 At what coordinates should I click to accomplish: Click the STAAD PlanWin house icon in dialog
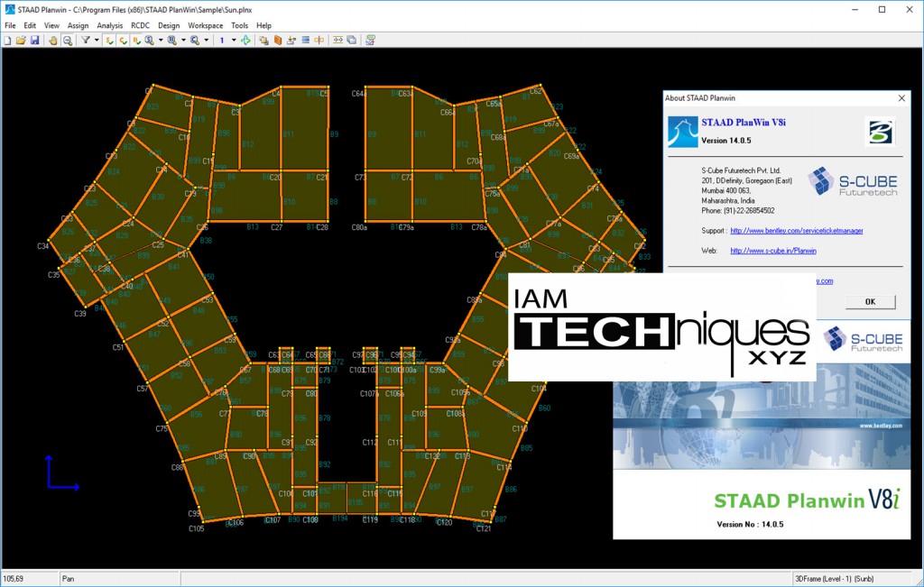coord(682,132)
